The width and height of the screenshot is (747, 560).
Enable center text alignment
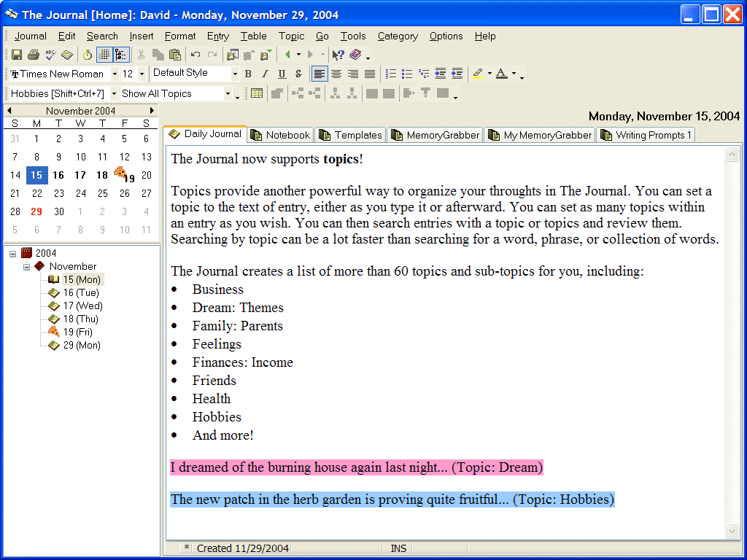[336, 74]
